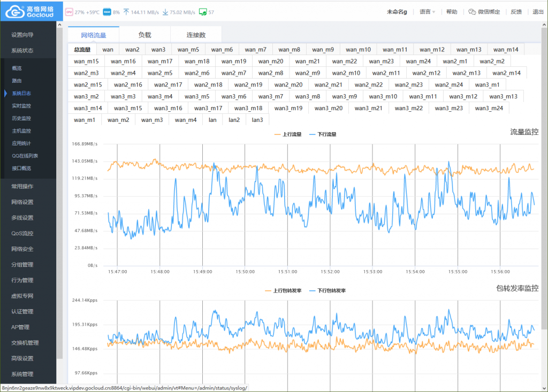Viewport: 548px width, 392px height.
Task: Toggle 下行流量 legend in traffic chart
Action: point(323,134)
